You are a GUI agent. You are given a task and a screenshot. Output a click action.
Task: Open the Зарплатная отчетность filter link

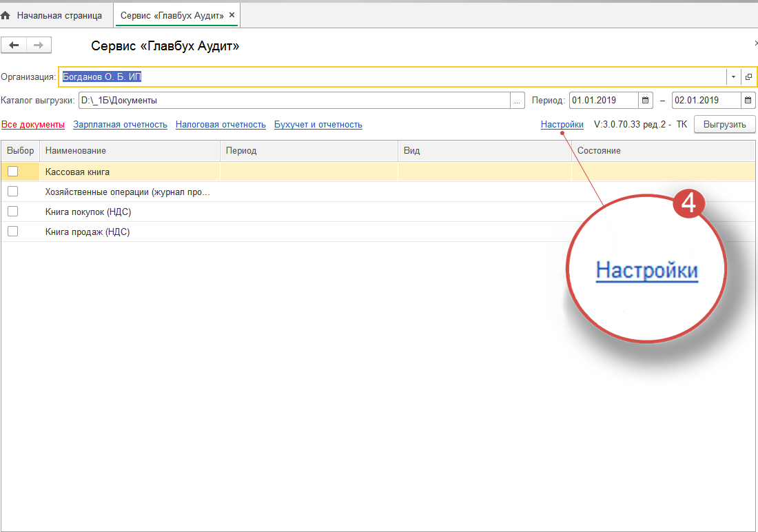click(120, 125)
